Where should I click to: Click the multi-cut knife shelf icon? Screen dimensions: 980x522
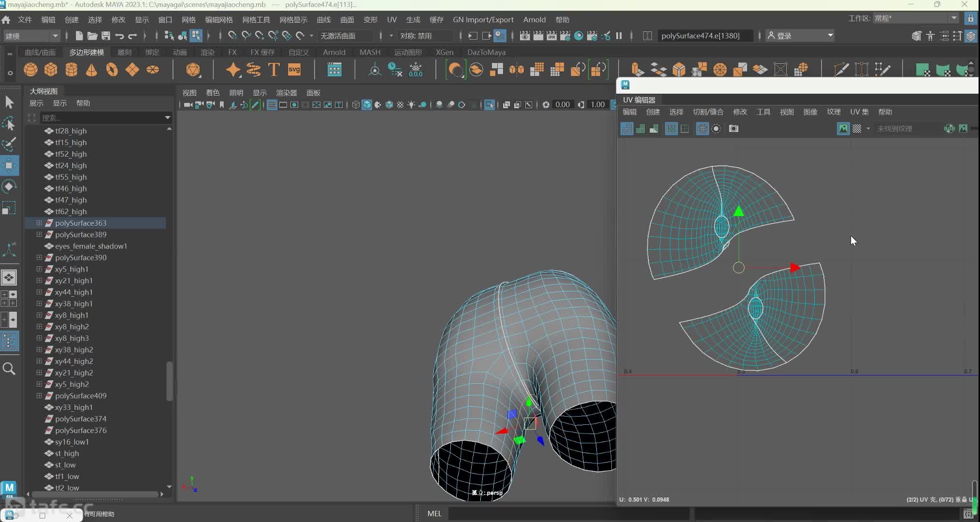click(x=841, y=70)
